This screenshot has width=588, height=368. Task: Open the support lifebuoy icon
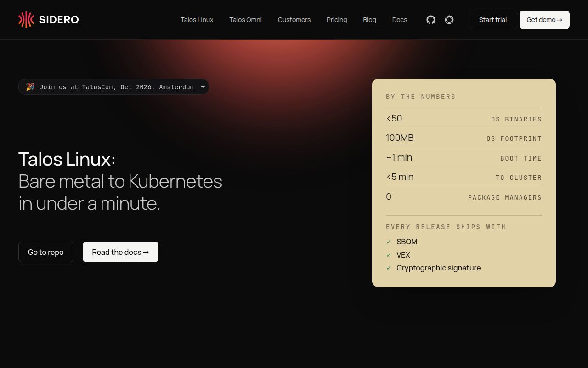click(449, 20)
